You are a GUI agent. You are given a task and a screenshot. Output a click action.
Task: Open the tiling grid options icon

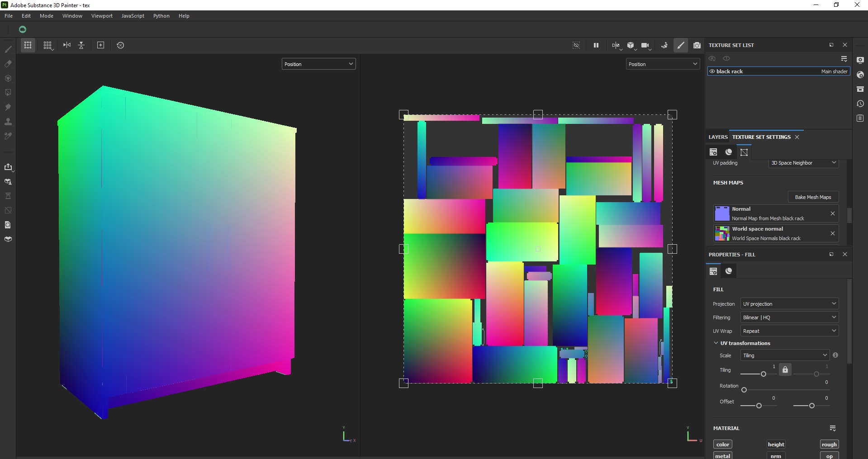(47, 45)
